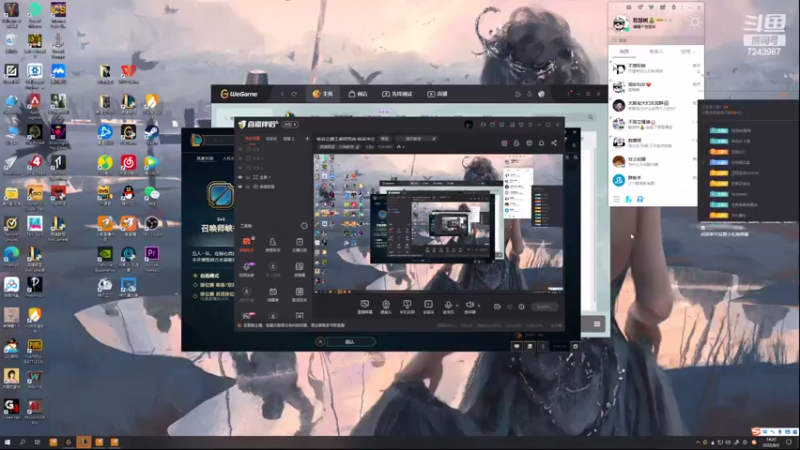Expand the speaker options arrow
800x450 pixels.
click(x=479, y=306)
